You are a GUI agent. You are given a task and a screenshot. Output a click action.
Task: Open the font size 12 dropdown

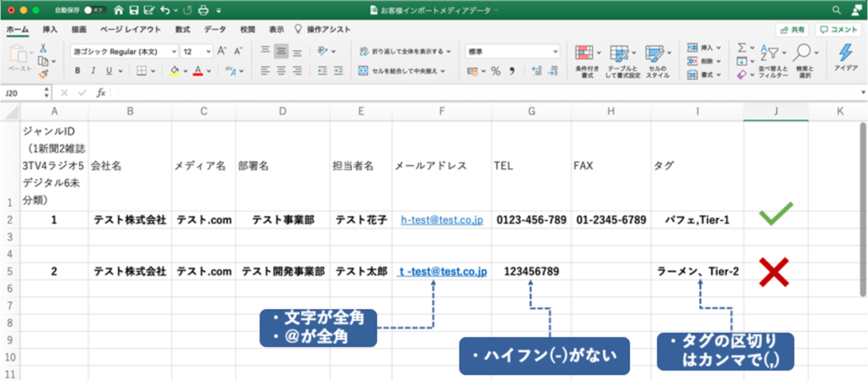197,51
